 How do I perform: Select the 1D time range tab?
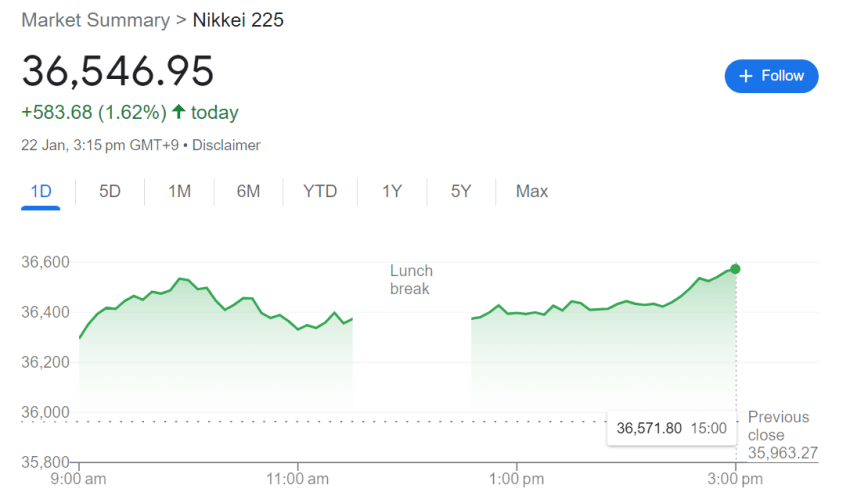[x=41, y=191]
